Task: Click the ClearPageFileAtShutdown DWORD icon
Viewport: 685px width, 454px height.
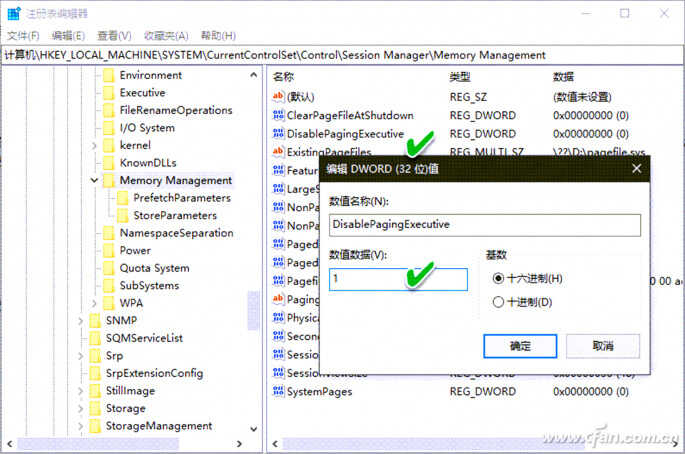Action: point(278,116)
